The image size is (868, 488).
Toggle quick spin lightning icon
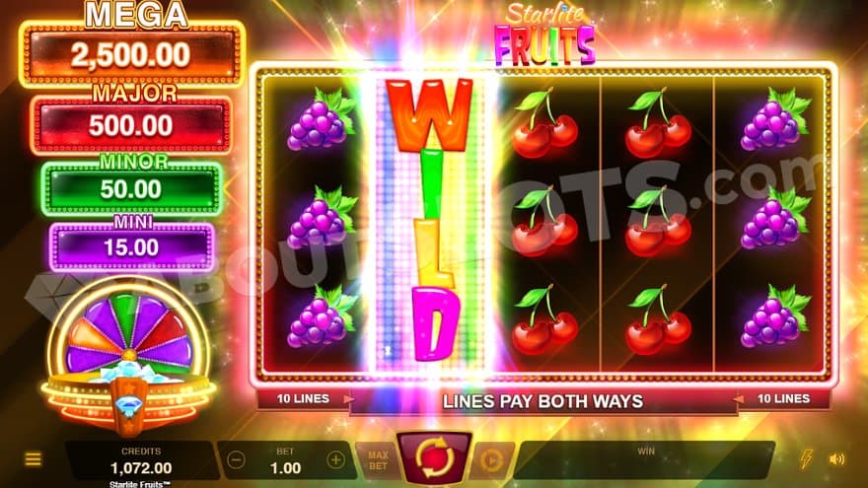click(806, 458)
